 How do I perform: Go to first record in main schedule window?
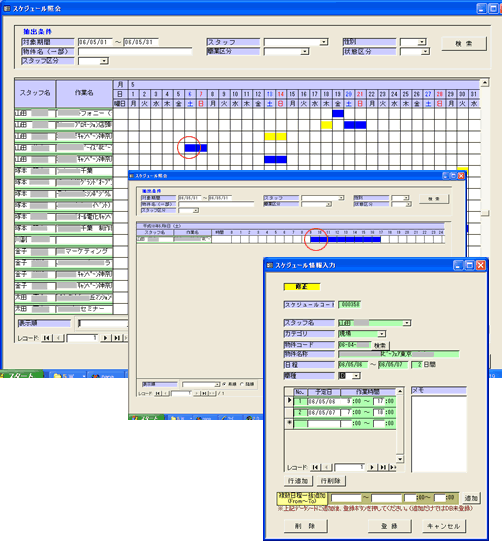[47, 338]
